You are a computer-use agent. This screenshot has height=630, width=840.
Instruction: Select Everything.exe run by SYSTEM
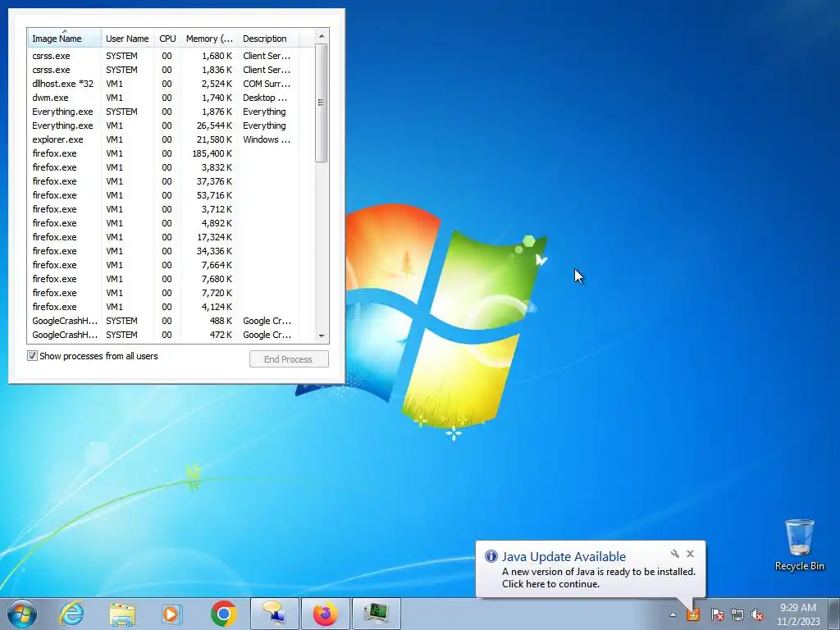163,112
